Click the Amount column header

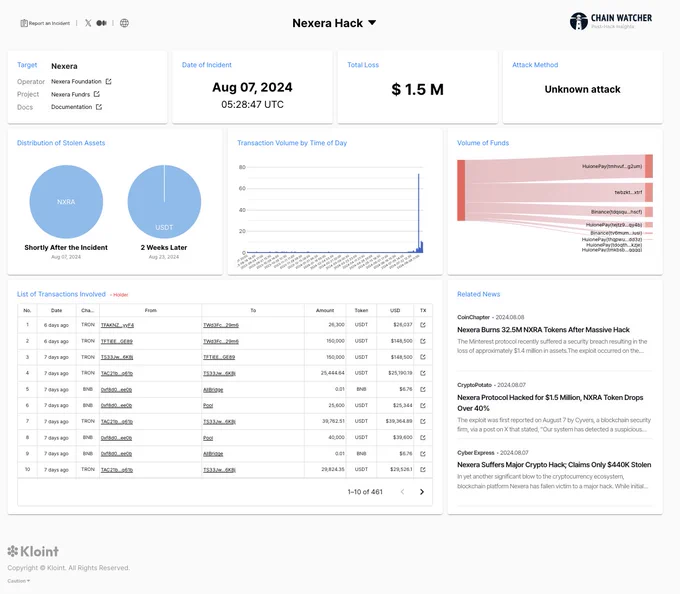tap(325, 310)
